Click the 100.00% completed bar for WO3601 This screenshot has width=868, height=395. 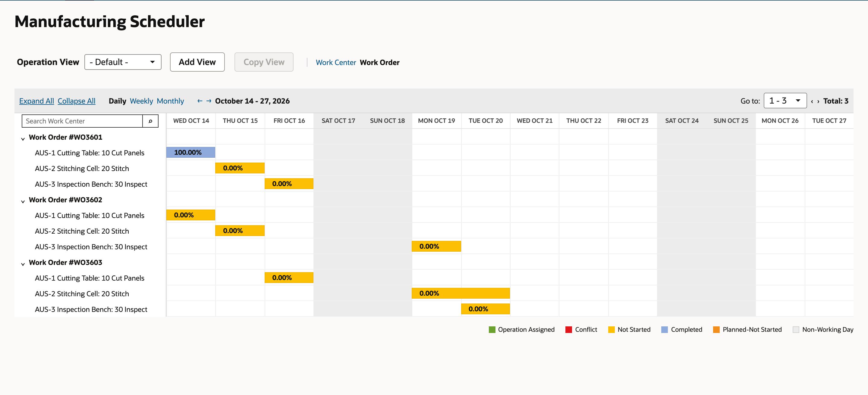(x=191, y=152)
